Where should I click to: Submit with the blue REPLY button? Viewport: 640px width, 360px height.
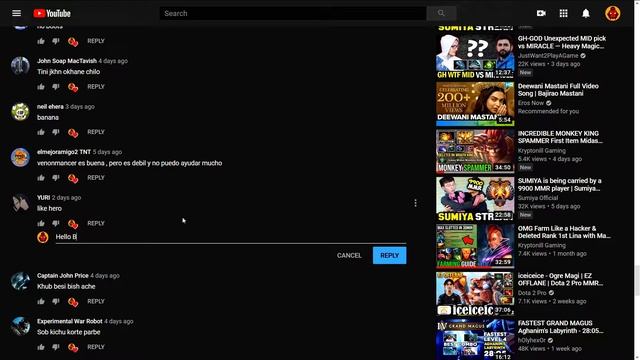tap(389, 255)
